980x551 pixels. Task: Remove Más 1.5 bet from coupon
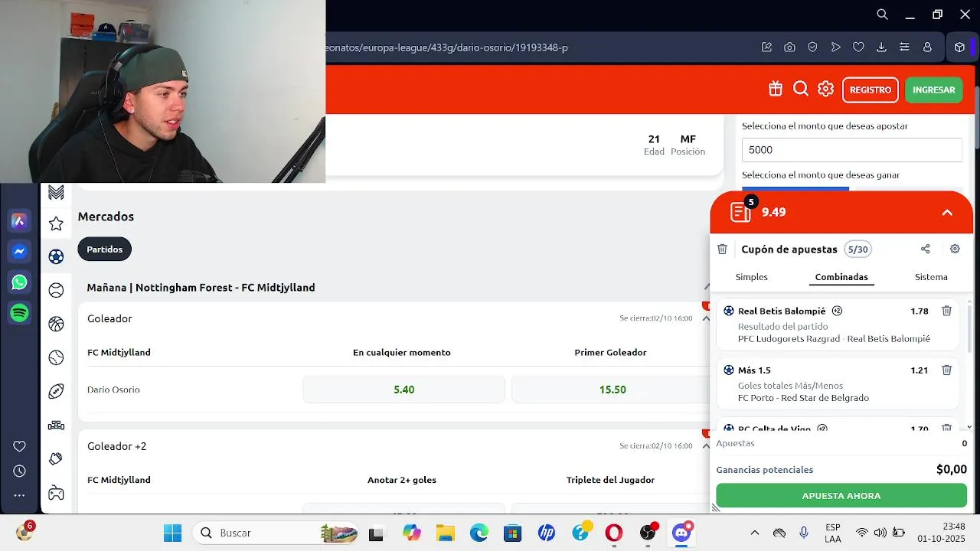(x=946, y=370)
